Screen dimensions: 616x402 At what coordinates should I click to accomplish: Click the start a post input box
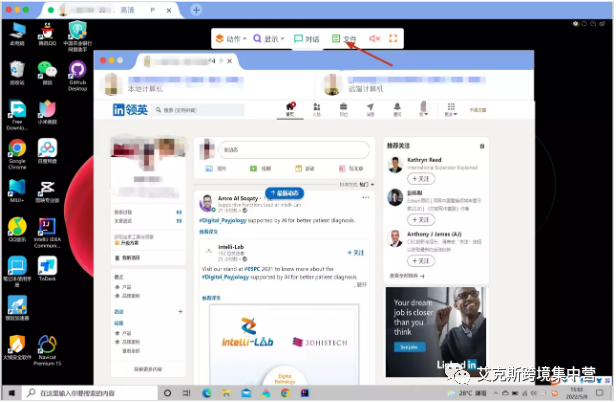pos(294,150)
